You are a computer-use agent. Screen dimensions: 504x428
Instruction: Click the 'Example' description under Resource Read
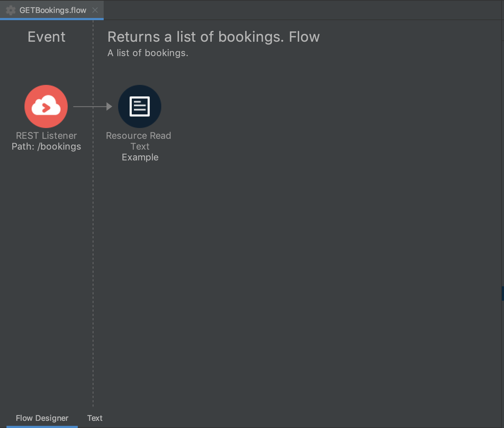click(x=140, y=158)
